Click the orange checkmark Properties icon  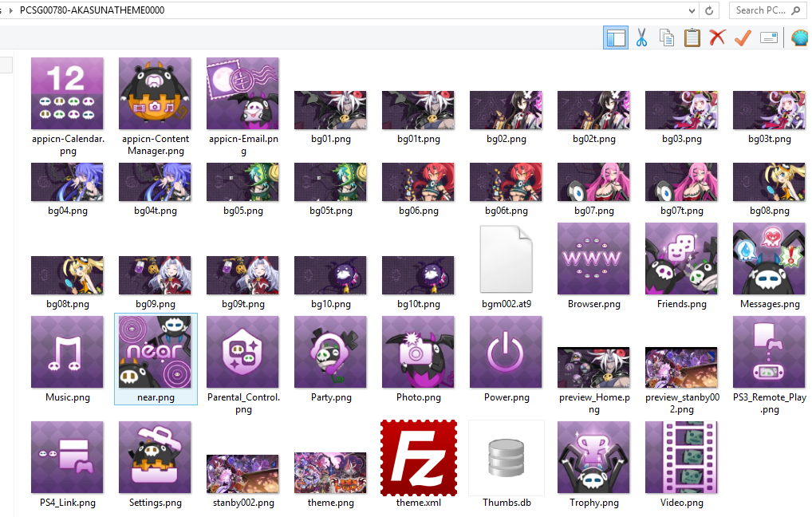pos(743,37)
